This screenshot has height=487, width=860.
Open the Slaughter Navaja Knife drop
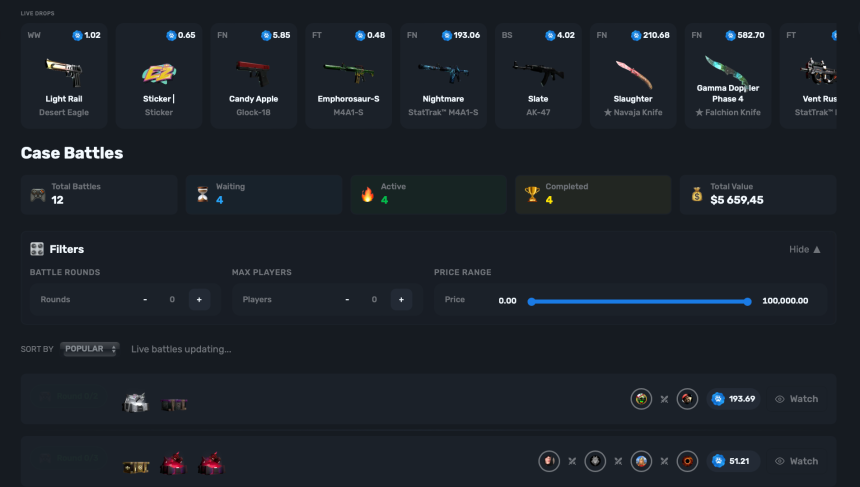[633, 76]
